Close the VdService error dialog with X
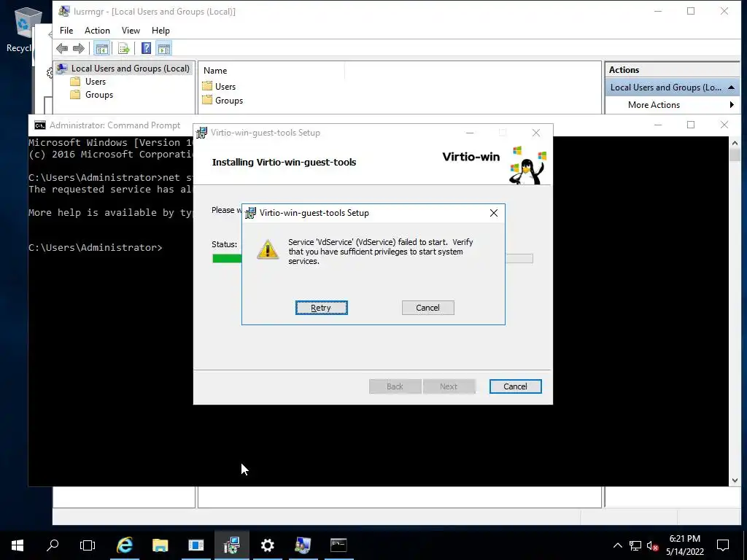This screenshot has height=560, width=747. (494, 213)
